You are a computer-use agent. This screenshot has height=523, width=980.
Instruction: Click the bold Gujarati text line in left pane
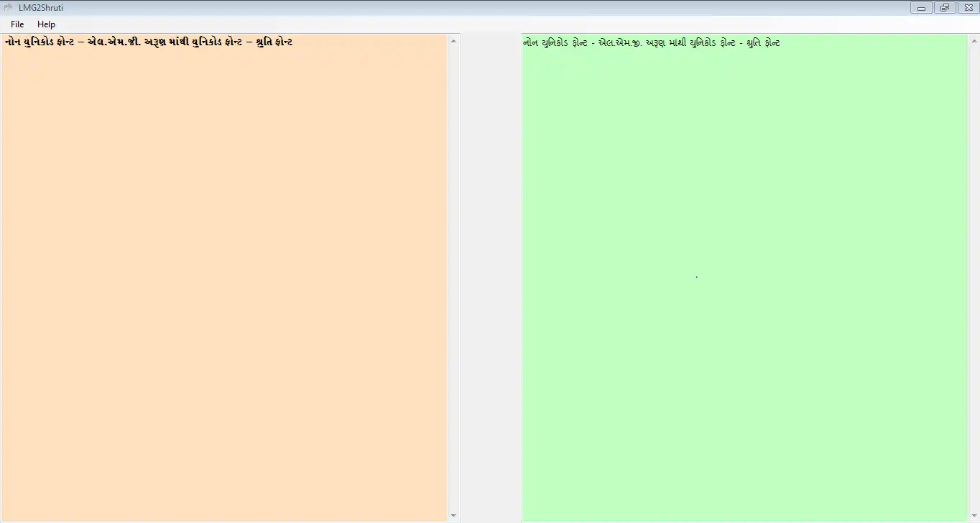(148, 42)
